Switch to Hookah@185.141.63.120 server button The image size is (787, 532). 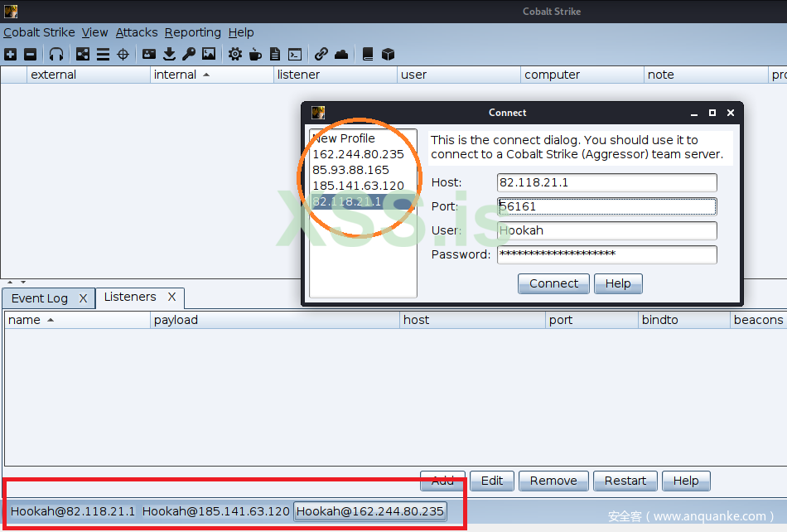[x=215, y=511]
